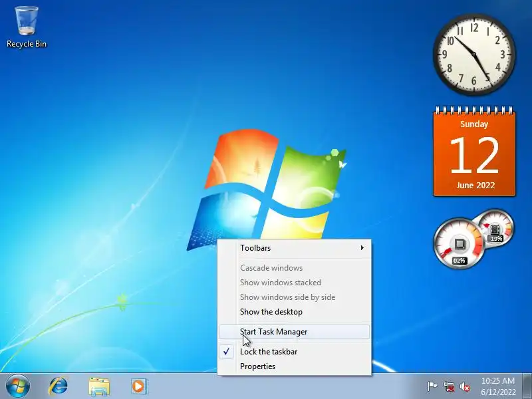532x399 pixels.
Task: Click Sunday on the calendar gadget
Action: tap(474, 124)
